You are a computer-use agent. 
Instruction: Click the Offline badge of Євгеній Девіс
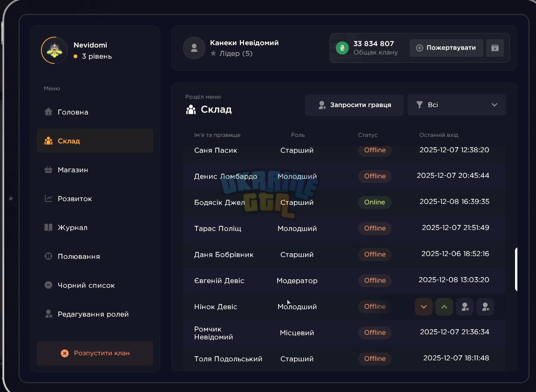click(375, 281)
